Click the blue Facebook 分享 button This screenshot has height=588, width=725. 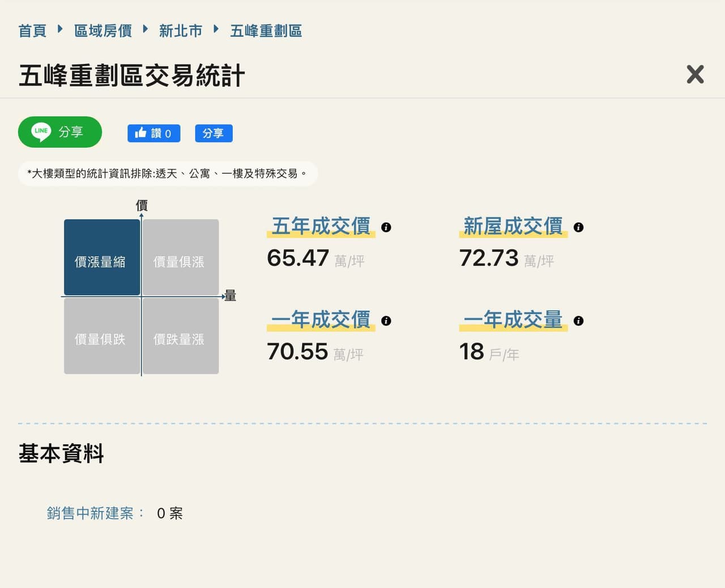[x=214, y=133]
